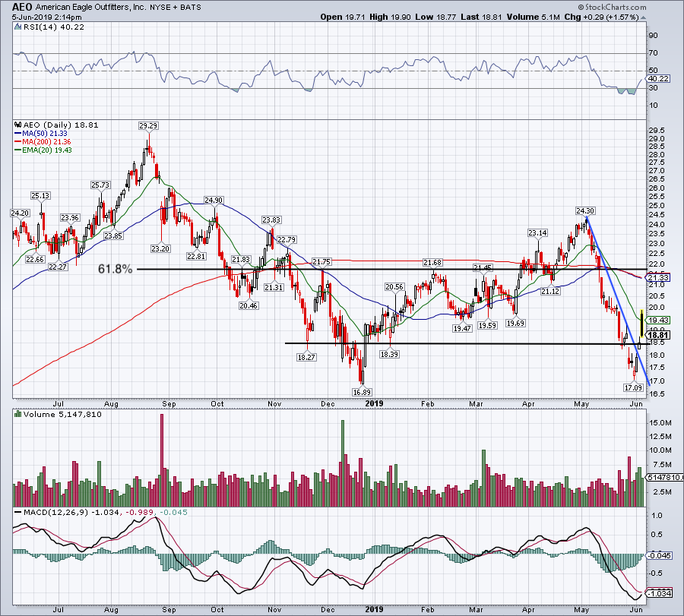Click the 18.39 low label
The image size is (684, 616).
[389, 355]
